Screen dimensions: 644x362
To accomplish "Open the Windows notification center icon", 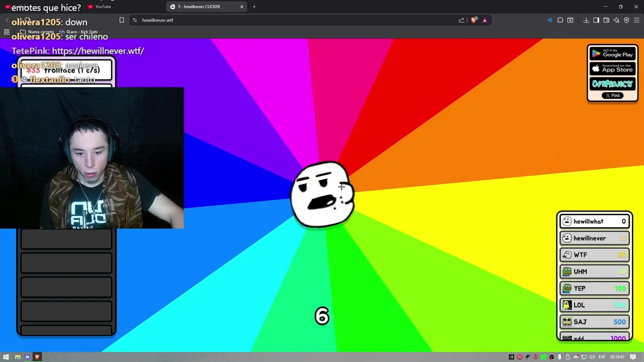I will (x=633, y=357).
